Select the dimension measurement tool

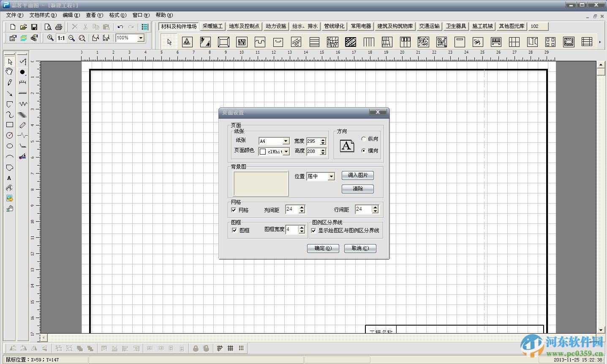tap(22, 82)
